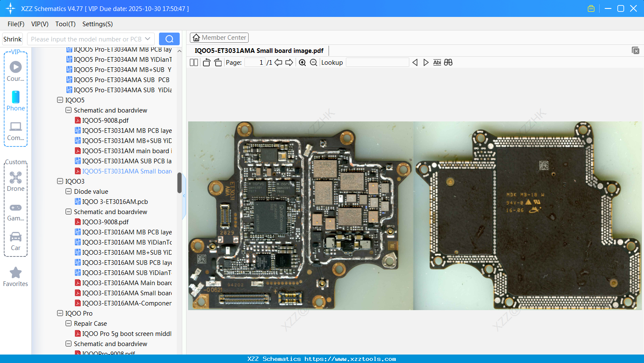
Task: Toggle two-page split view mode
Action: 194,62
